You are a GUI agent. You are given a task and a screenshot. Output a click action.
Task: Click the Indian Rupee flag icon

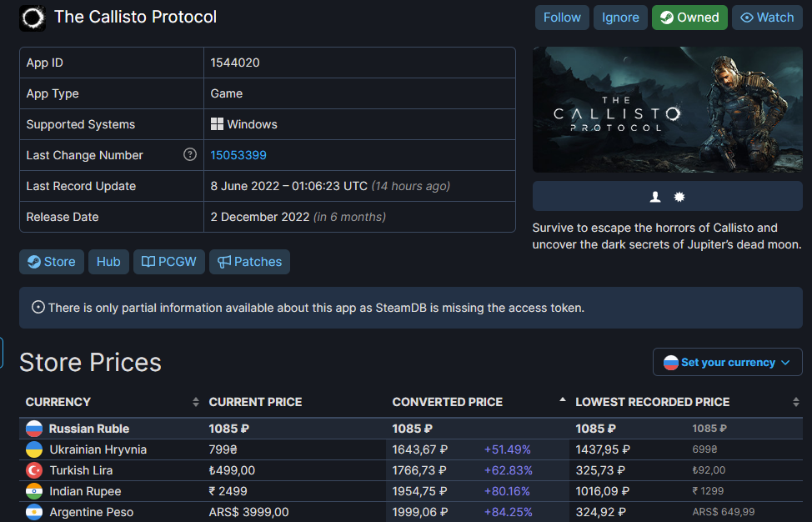point(34,491)
